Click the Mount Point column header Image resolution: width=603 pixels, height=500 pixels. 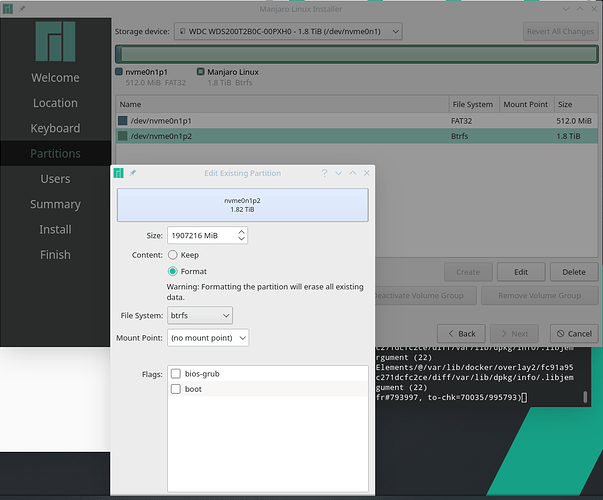(526, 104)
